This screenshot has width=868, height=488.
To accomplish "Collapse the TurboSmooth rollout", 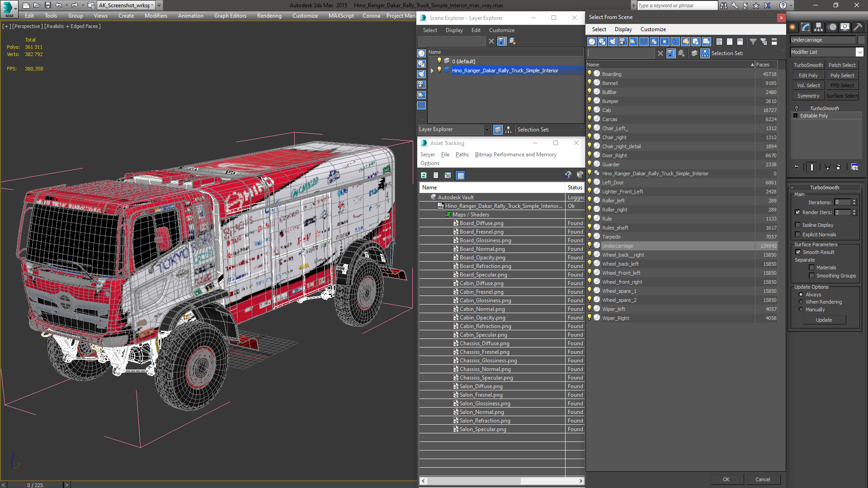I will (793, 188).
